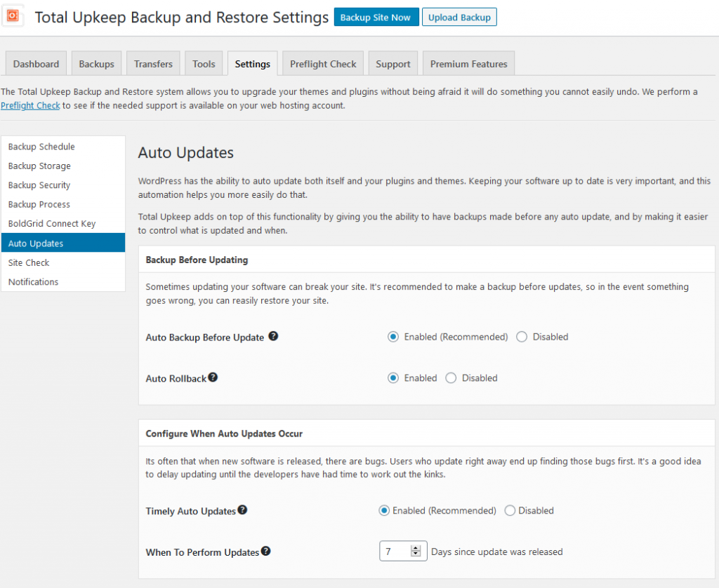The width and height of the screenshot is (719, 588).
Task: Disable Auto Backup Before Update
Action: pos(522,337)
